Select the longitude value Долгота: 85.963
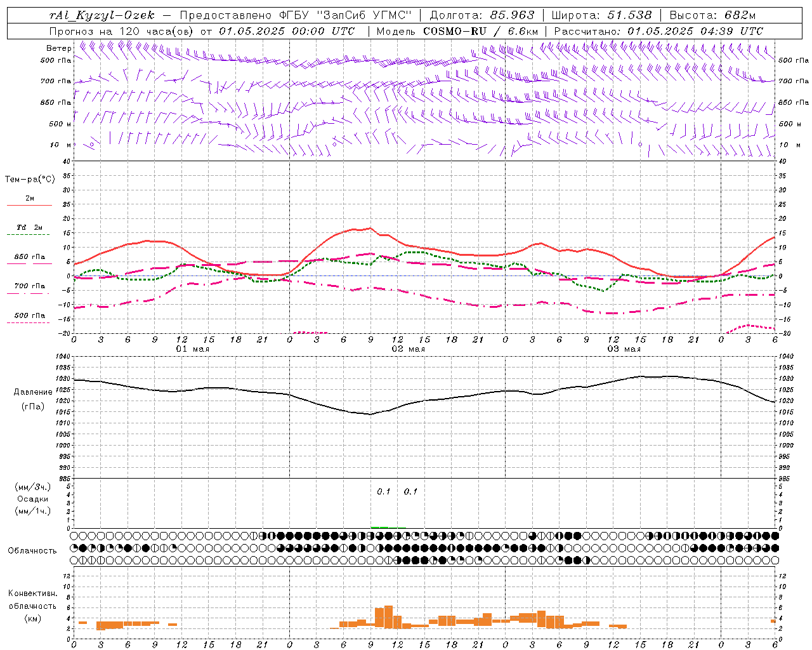The height and width of the screenshot is (650, 812). coord(482,15)
